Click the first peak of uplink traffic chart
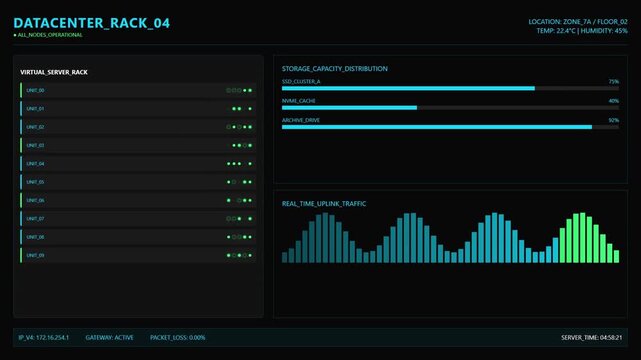This screenshot has width=641, height=360. (x=325, y=237)
